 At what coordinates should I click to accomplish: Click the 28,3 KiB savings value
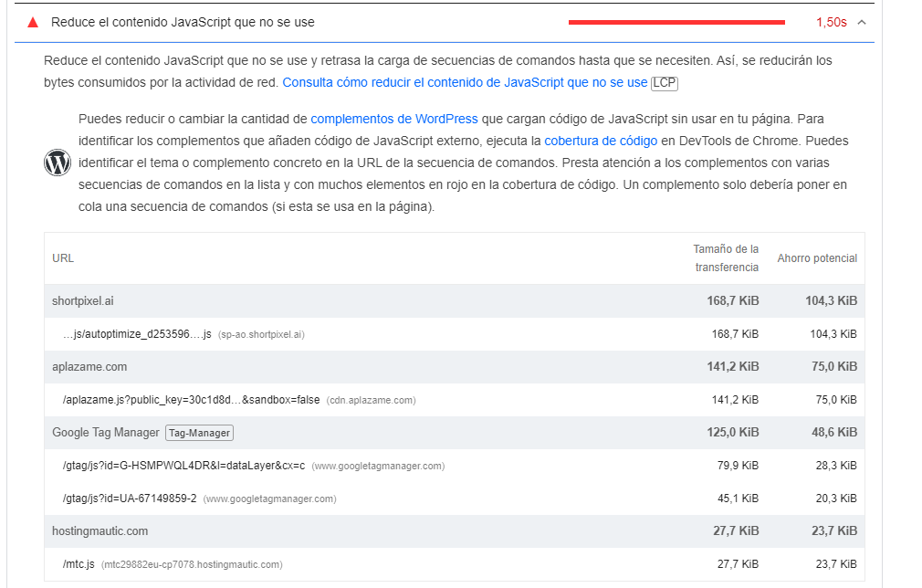click(x=836, y=466)
